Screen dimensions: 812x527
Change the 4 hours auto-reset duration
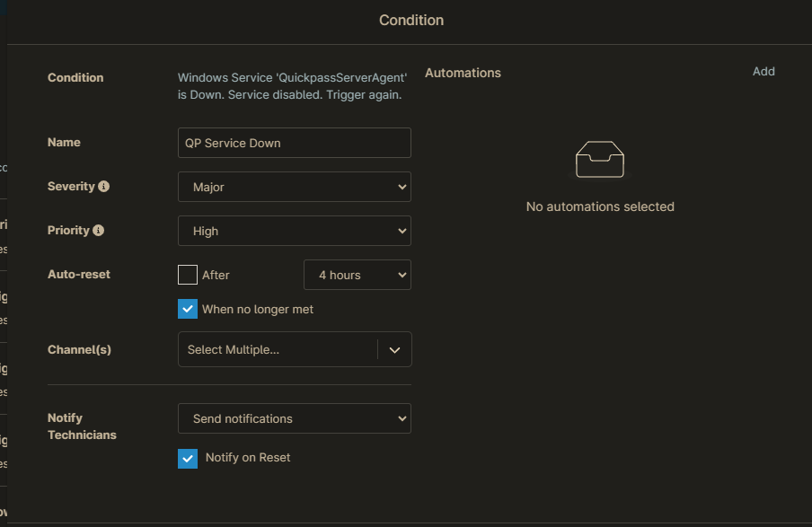[x=357, y=275]
